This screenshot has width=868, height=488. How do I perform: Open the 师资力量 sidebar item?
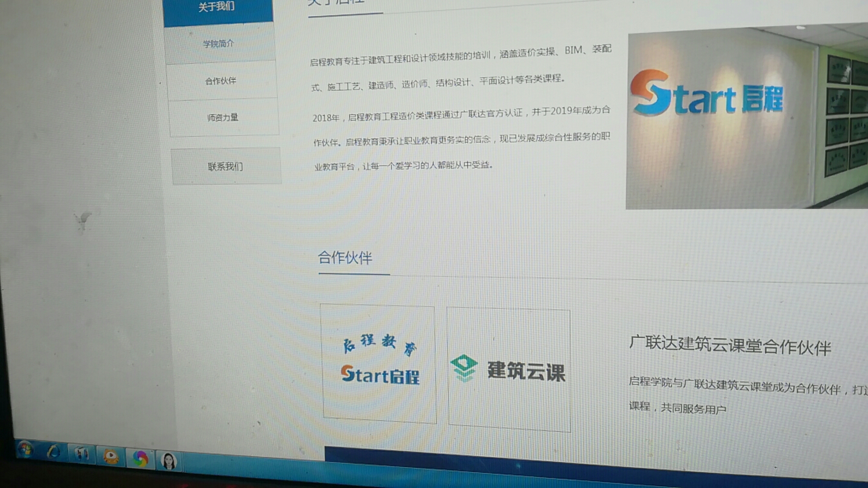(x=223, y=117)
